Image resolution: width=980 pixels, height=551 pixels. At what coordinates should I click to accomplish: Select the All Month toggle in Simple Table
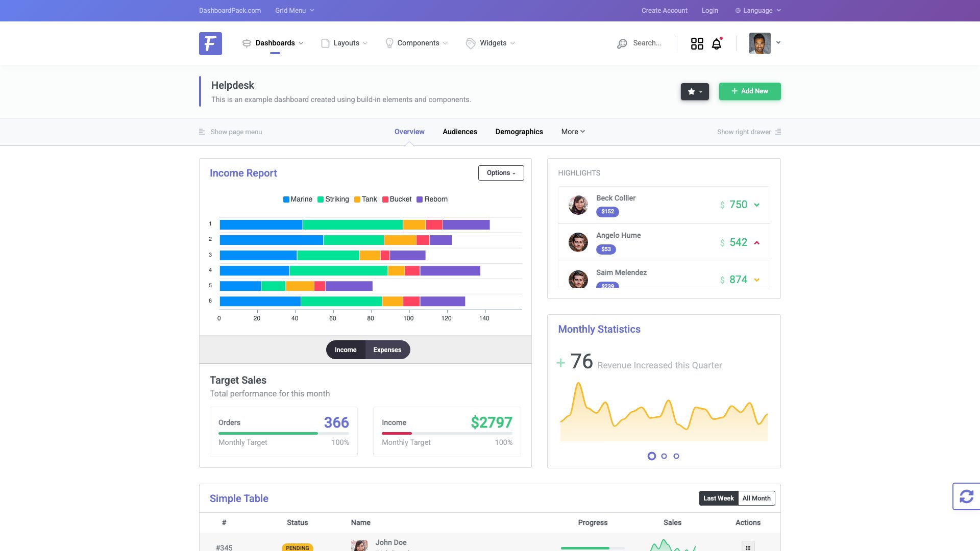[x=756, y=498]
